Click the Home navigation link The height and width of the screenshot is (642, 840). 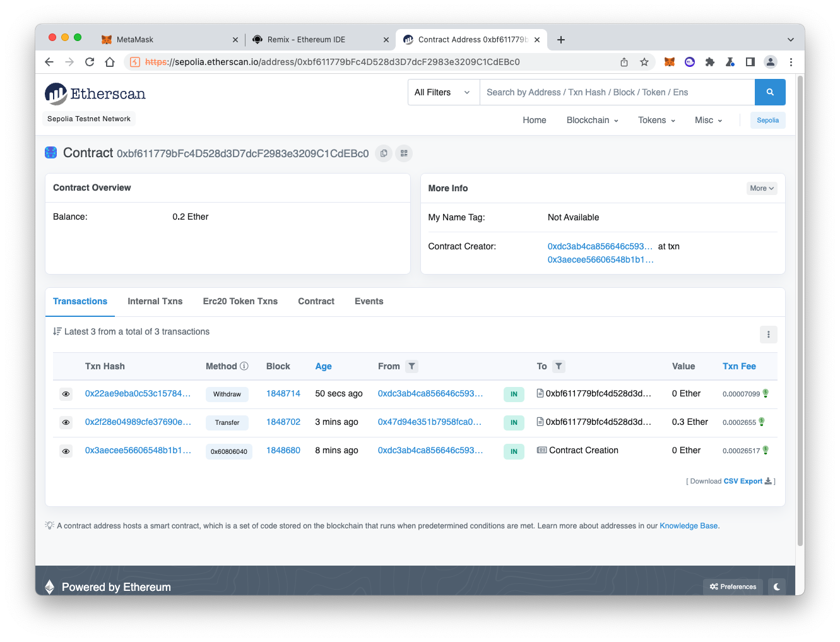(x=535, y=120)
